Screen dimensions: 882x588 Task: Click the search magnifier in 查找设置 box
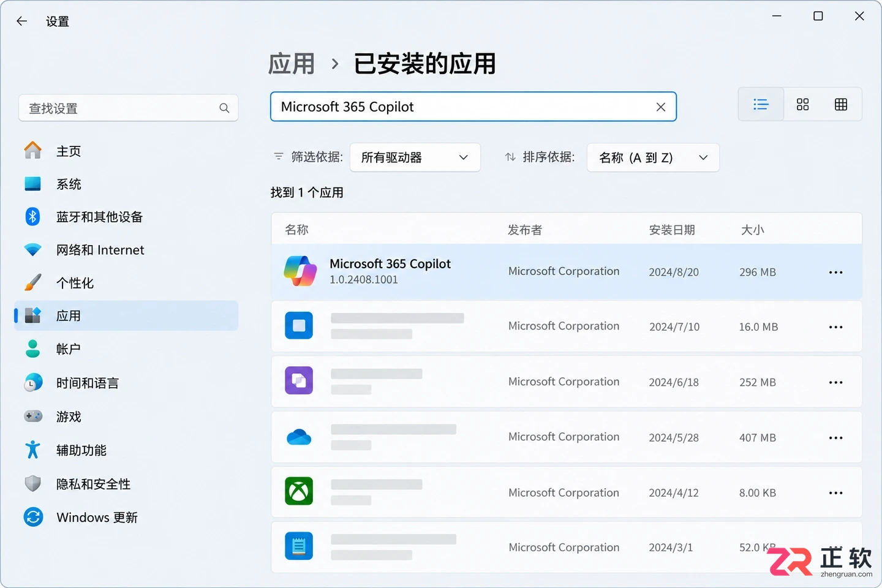pyautogui.click(x=224, y=108)
